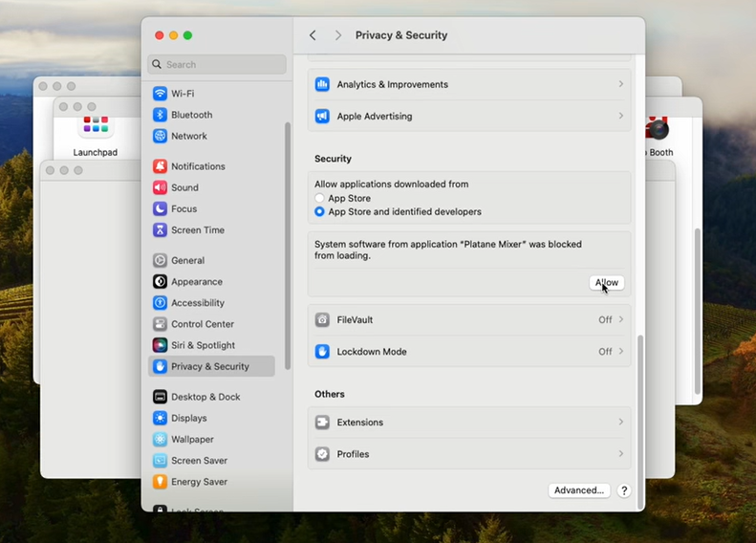The height and width of the screenshot is (543, 756).
Task: Click the Desktop & Dock label
Action: 205,397
